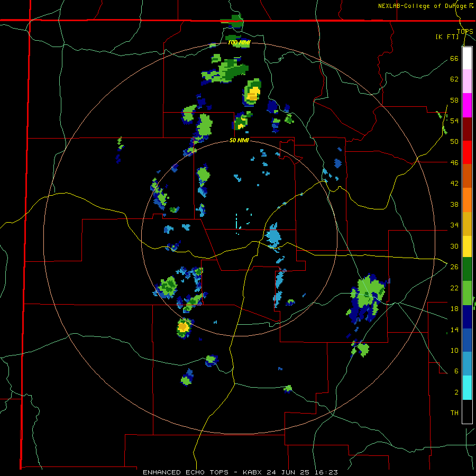Select the dark red legend swatch
Screen dimensions: 476x476
[x=467, y=129]
